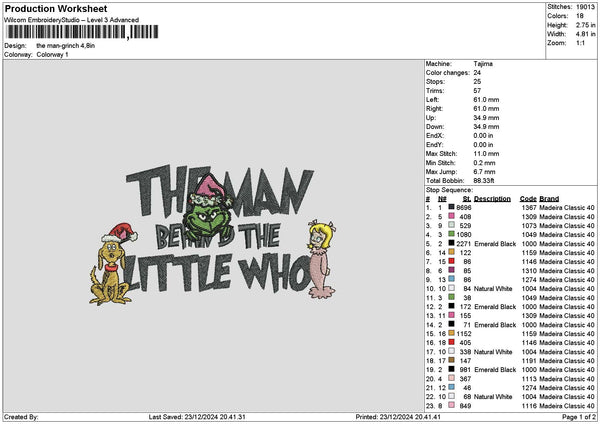Click the pink swatch in stop row 13

tap(452, 315)
